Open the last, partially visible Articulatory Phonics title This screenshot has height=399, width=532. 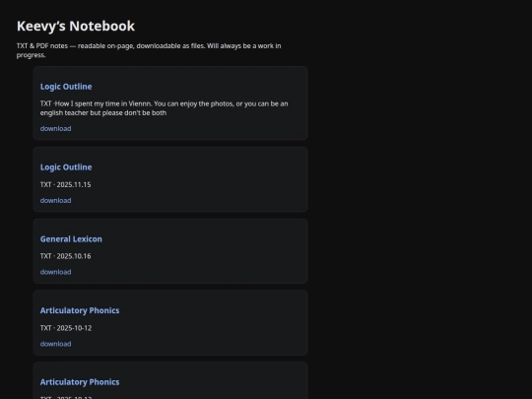point(80,382)
